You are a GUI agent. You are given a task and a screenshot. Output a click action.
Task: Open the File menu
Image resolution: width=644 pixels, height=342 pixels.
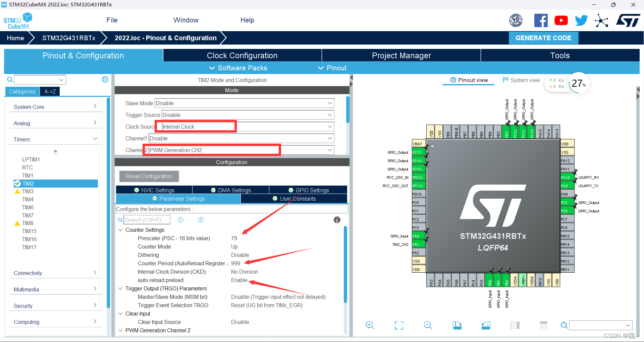click(x=112, y=20)
